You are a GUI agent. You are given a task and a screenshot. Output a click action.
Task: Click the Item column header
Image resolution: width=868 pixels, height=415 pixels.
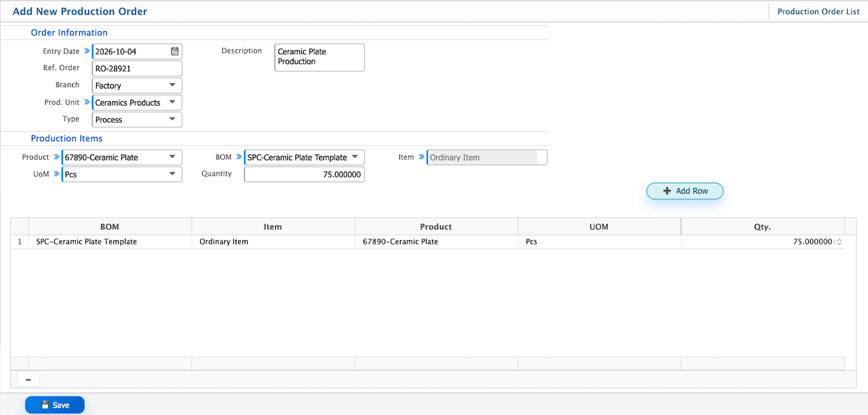pos(273,227)
